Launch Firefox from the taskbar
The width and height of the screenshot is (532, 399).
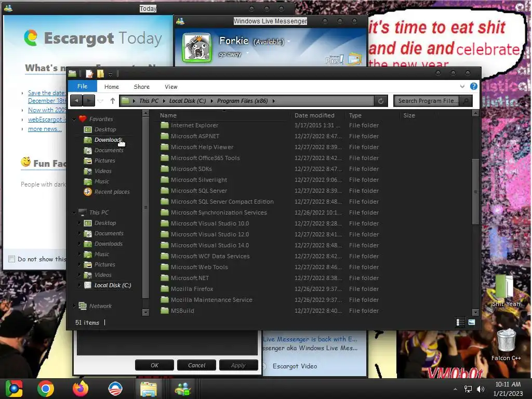81,389
